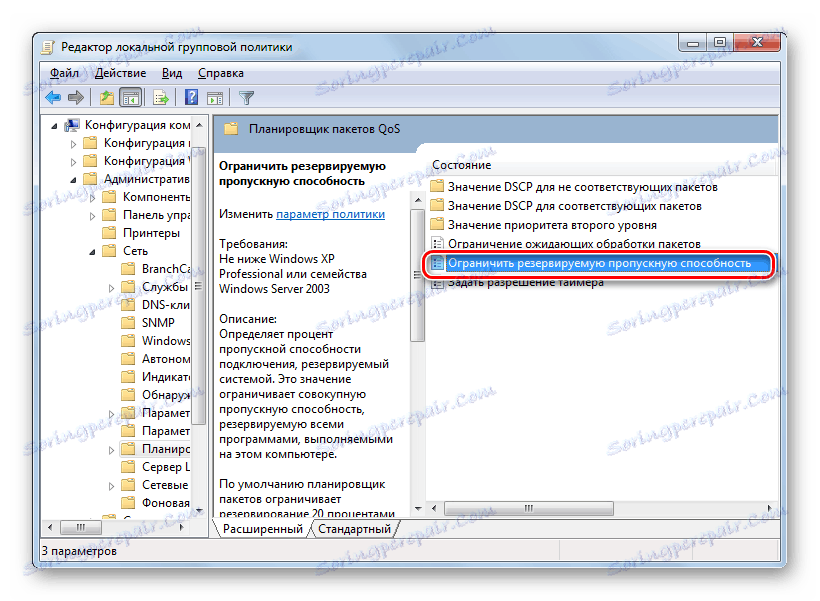820x601 pixels.
Task: Open the Действие menu
Action: pos(120,73)
